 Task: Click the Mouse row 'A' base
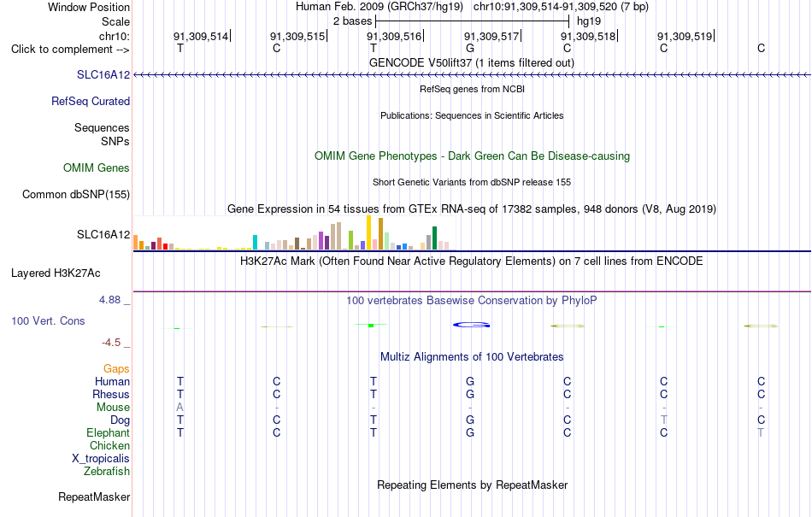point(179,408)
